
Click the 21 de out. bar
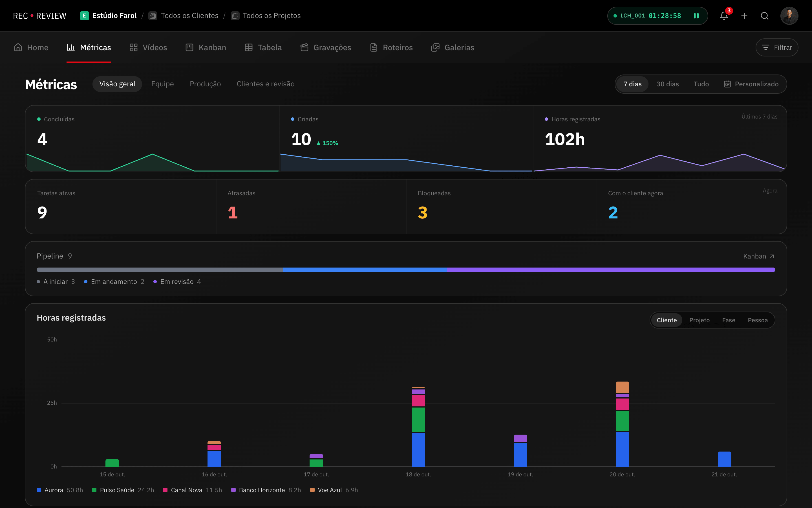click(x=724, y=459)
